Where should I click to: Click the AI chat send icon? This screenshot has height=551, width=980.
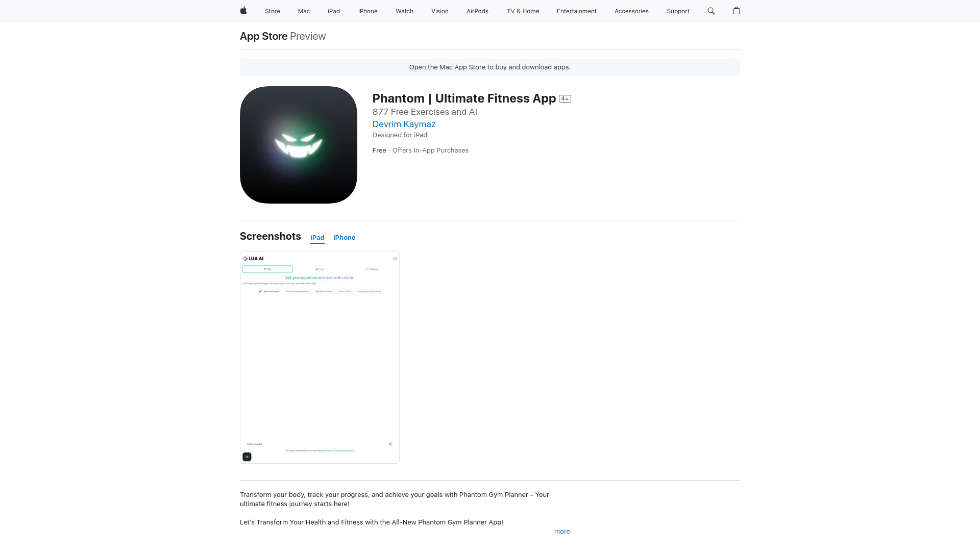coord(390,444)
